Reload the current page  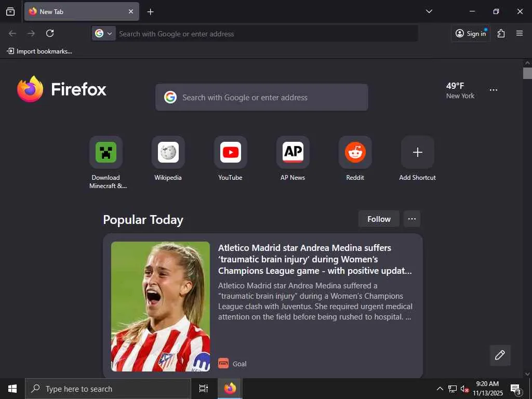tap(50, 33)
